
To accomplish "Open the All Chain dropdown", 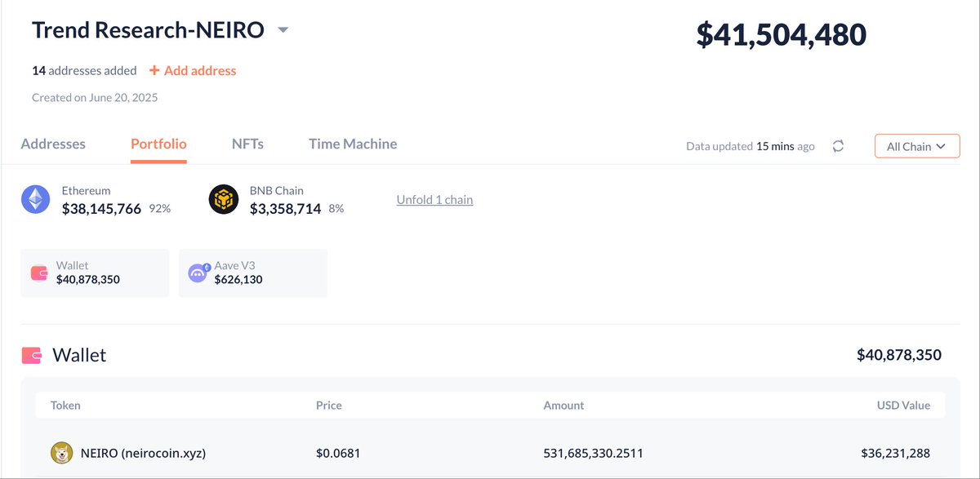I will click(x=917, y=146).
